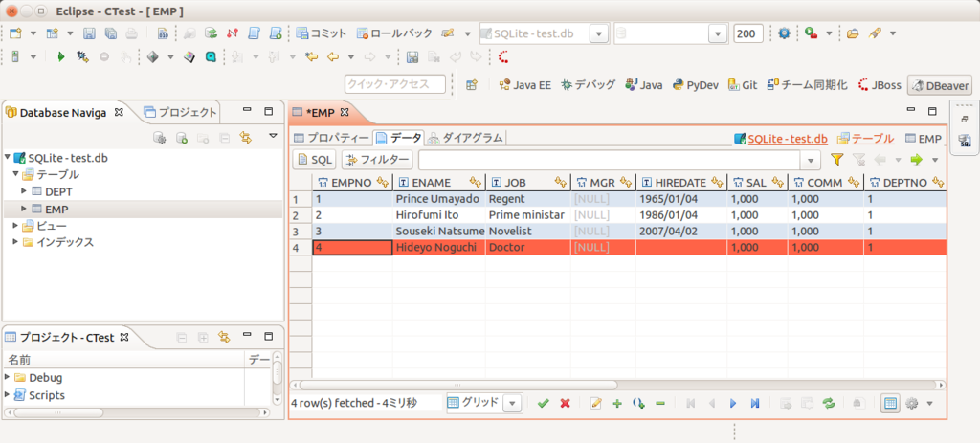
Task: Click the Commit (コミット) toolbar button
Action: tap(322, 33)
